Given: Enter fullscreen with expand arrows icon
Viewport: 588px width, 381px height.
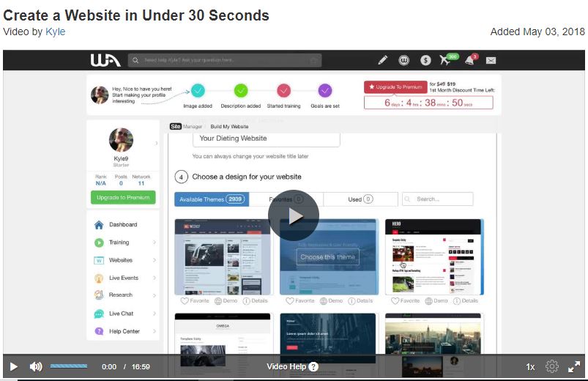Looking at the screenshot, I should [x=574, y=366].
